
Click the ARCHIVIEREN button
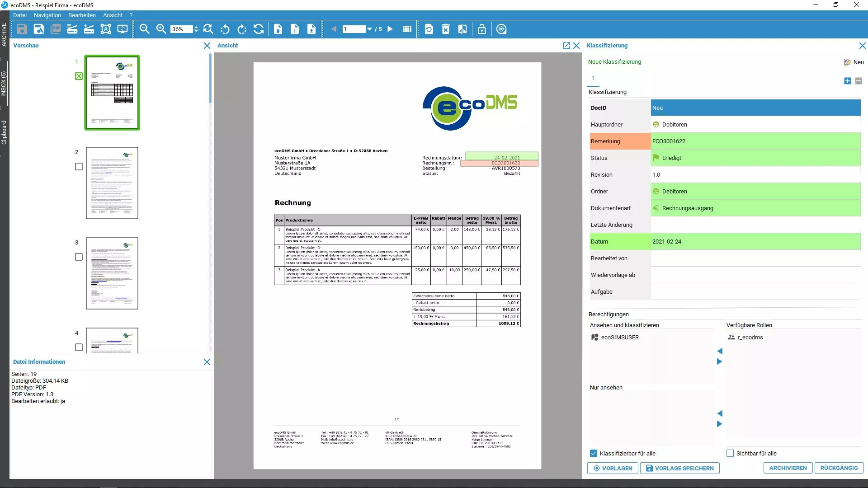tap(788, 468)
